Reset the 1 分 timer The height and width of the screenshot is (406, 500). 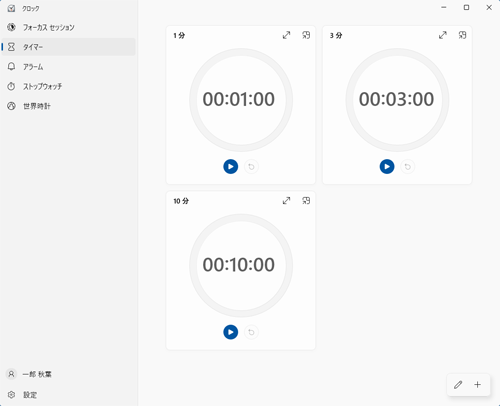coord(251,167)
